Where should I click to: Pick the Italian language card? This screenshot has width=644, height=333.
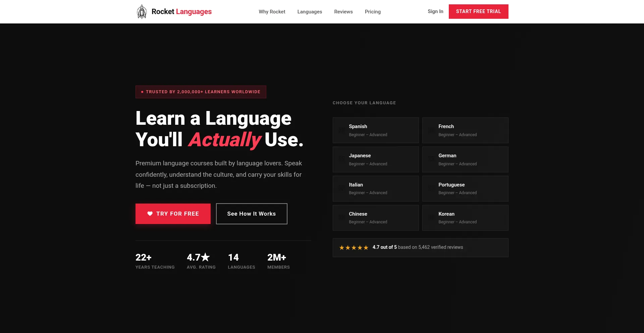tap(376, 188)
